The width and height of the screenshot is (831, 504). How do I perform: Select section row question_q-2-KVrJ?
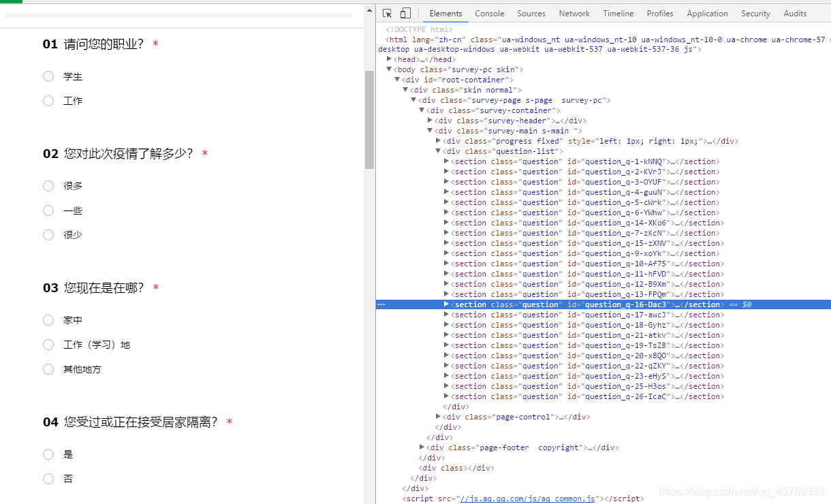click(x=585, y=172)
